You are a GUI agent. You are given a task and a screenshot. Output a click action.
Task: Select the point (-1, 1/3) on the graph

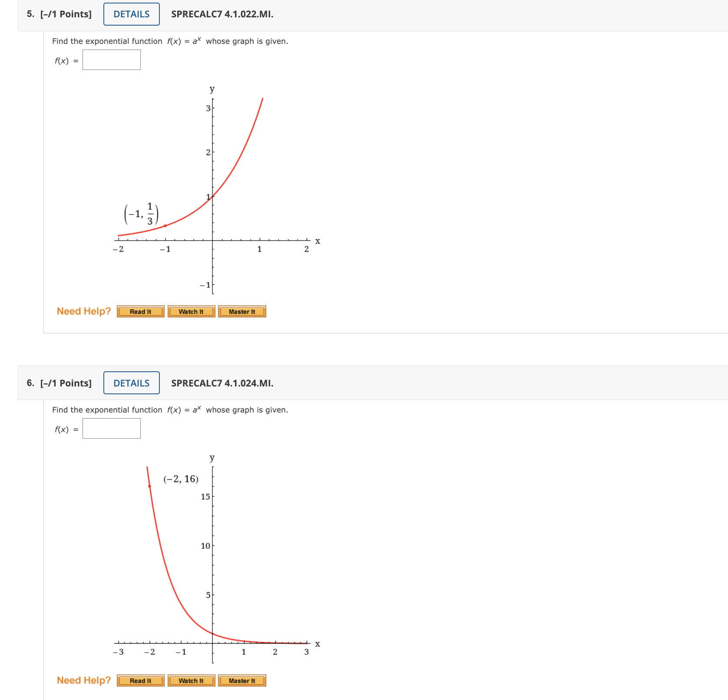[x=165, y=225]
